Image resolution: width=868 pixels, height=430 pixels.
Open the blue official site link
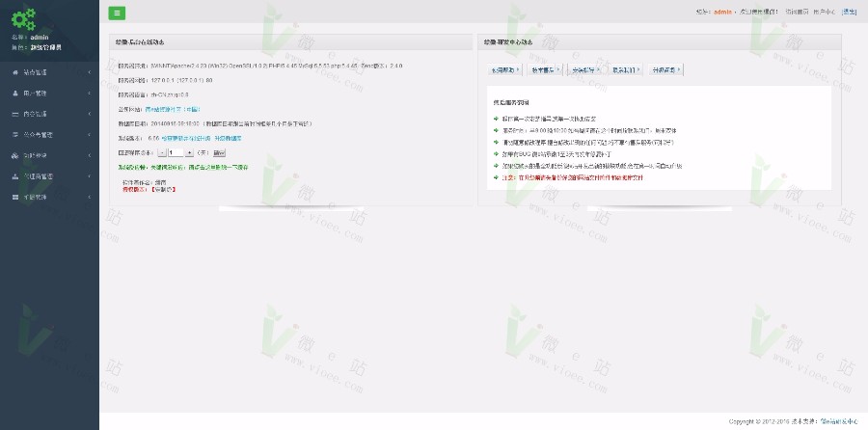click(x=173, y=110)
